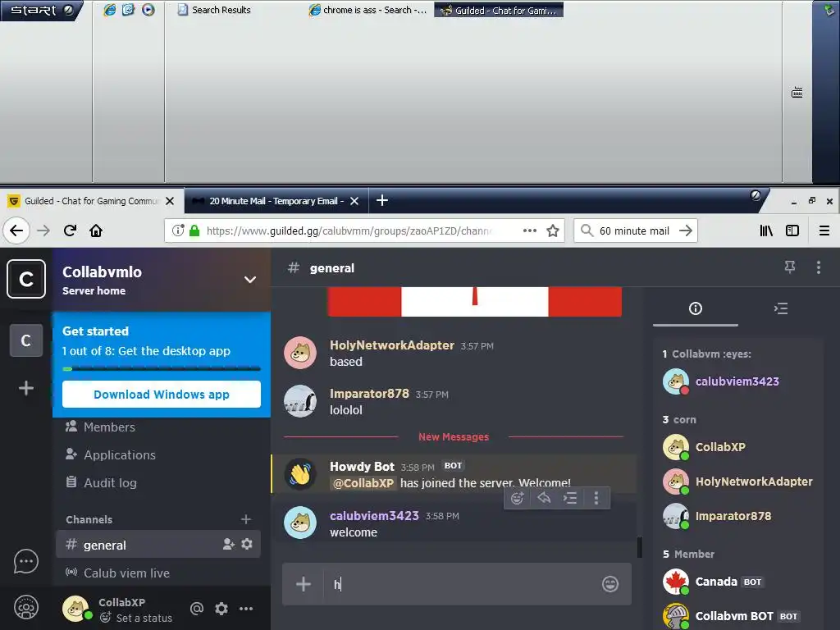The width and height of the screenshot is (840, 630).
Task: Click the attachment plus icon in message box
Action: coord(304,584)
